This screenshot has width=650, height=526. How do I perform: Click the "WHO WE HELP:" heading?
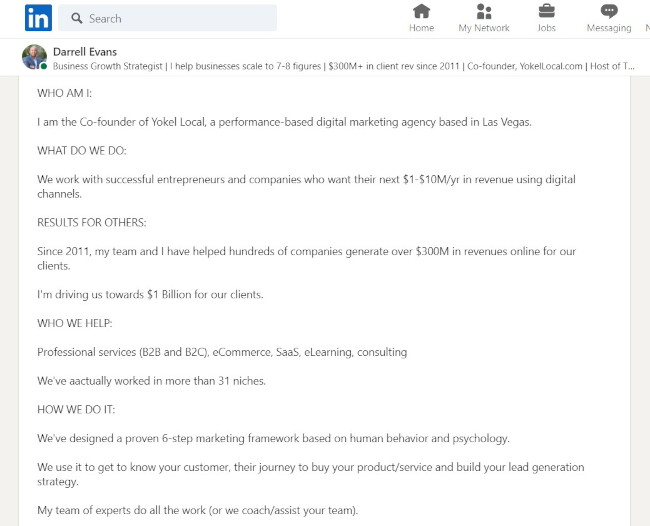click(75, 323)
